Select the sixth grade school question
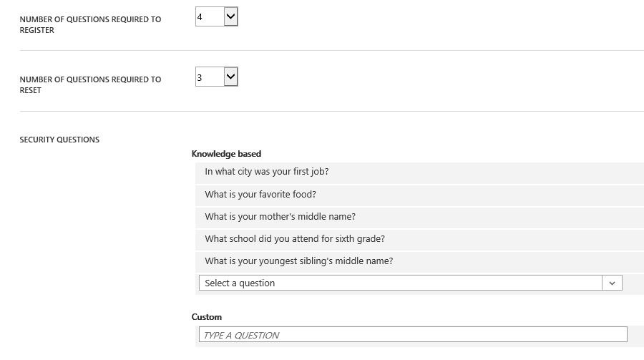This screenshot has height=360, width=644. tap(295, 239)
